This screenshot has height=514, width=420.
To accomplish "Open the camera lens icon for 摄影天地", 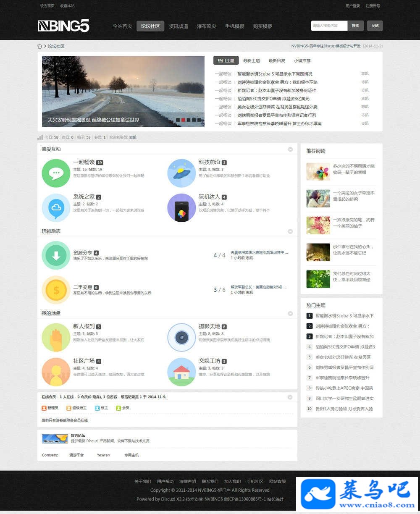I will point(181,337).
